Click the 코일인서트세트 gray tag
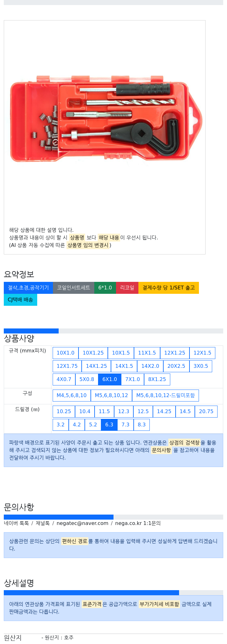 [73, 288]
